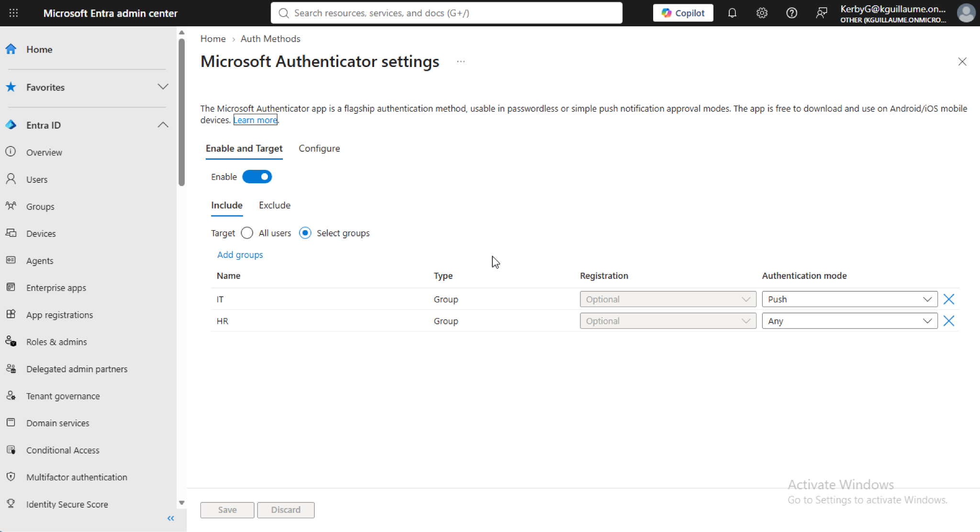Click the Registration column header

pos(604,276)
